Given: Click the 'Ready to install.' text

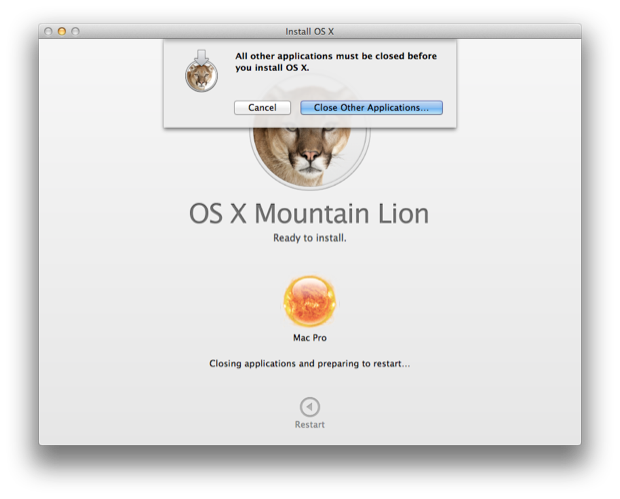Looking at the screenshot, I should (310, 238).
